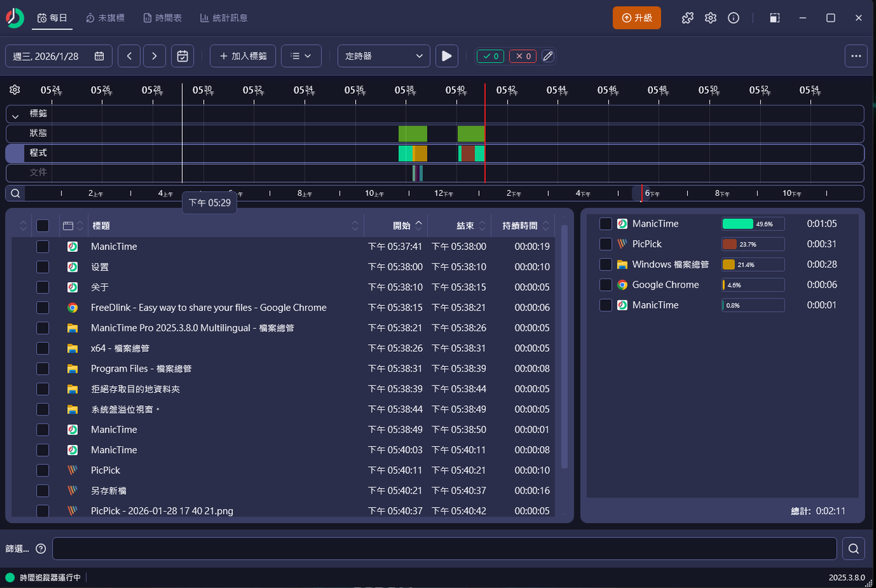This screenshot has height=588, width=876.
Task: Click the info circle icon
Action: [x=734, y=18]
